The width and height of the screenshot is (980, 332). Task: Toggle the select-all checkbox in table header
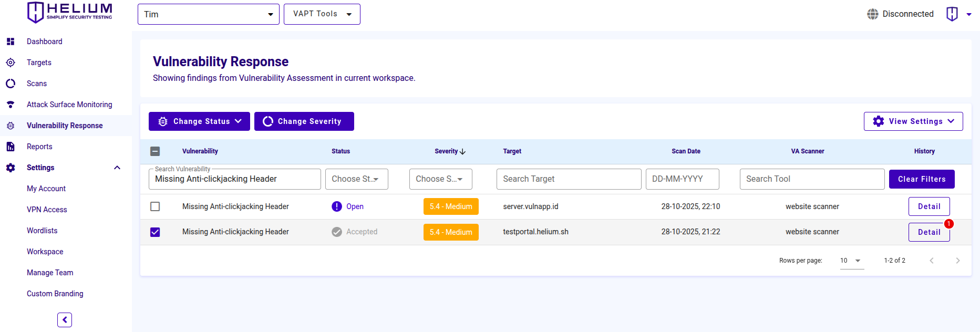155,151
